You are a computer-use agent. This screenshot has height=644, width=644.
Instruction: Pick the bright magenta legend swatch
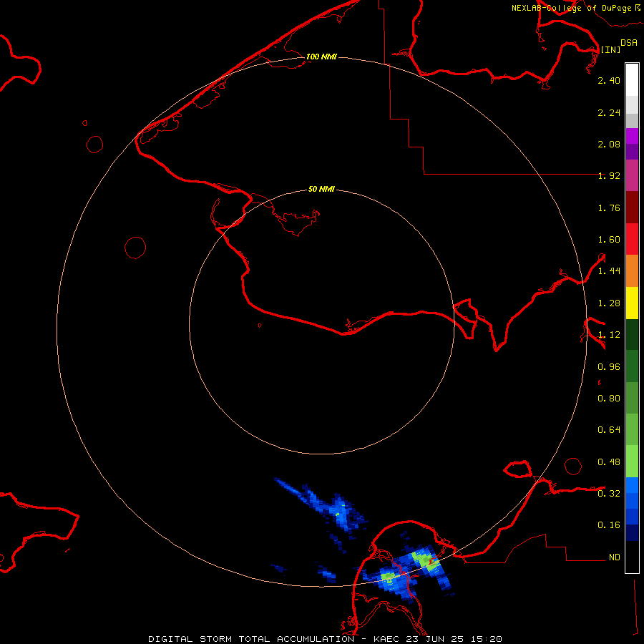(x=632, y=136)
